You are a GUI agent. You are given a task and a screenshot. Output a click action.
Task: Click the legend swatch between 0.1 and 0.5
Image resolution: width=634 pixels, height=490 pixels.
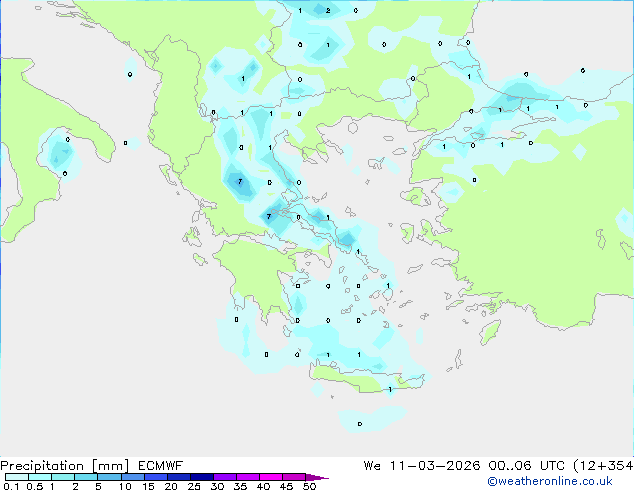pyautogui.click(x=17, y=477)
